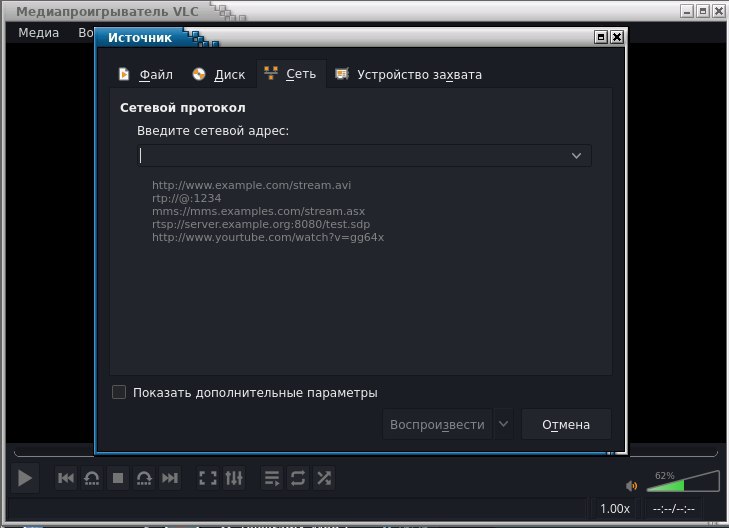
Task: Step backward with the rewind arrow icon
Action: [92, 478]
